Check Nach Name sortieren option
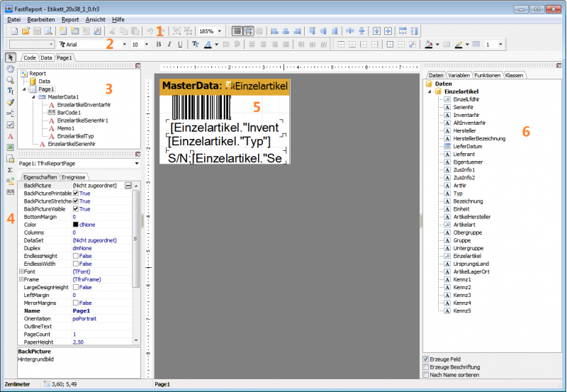The image size is (567, 392). click(426, 375)
